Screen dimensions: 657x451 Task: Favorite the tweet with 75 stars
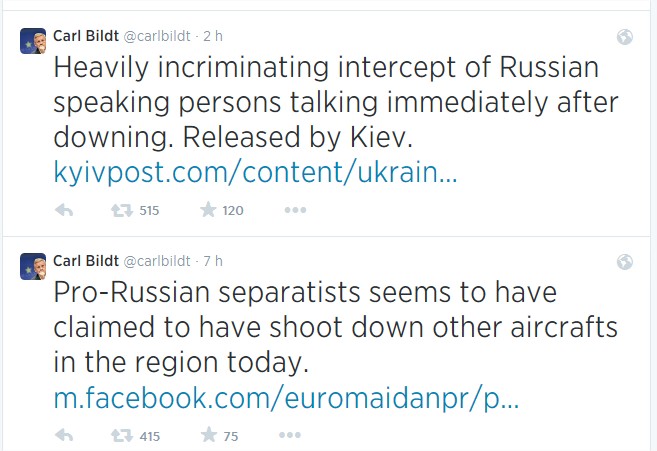(x=209, y=435)
